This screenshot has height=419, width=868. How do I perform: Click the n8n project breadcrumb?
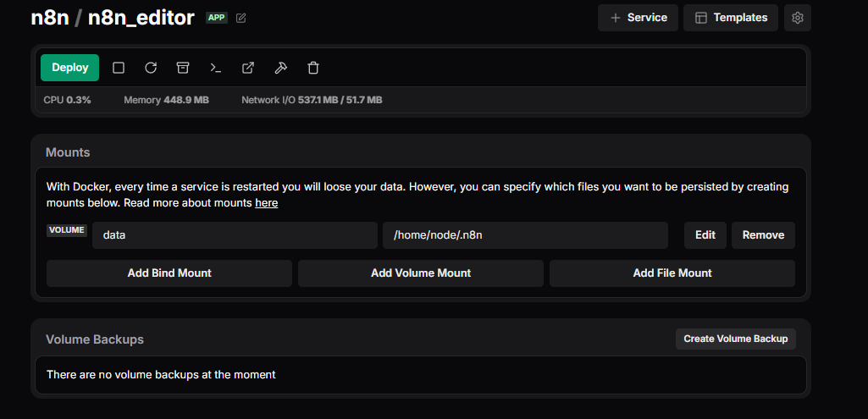[x=50, y=18]
